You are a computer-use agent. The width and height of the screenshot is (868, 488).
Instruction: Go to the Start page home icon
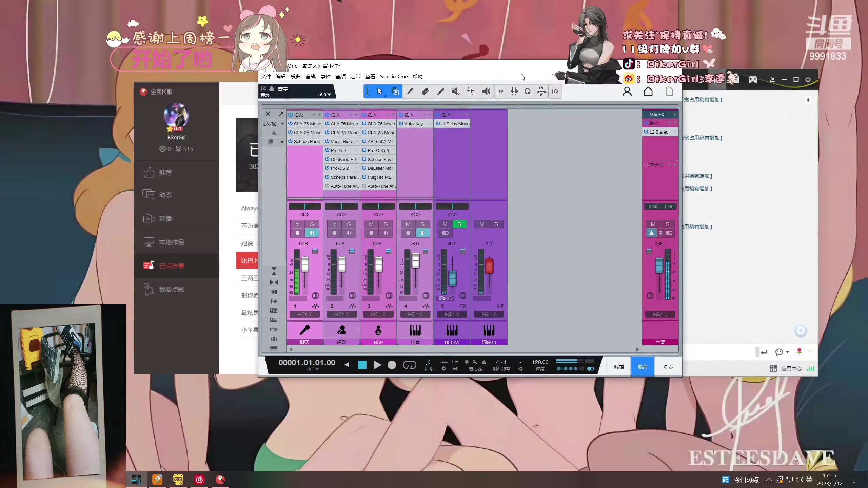click(x=648, y=91)
